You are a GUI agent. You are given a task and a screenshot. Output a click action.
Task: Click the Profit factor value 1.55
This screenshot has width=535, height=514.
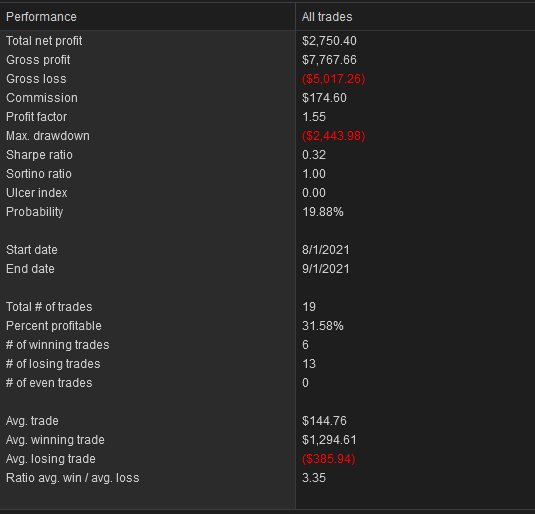point(314,117)
